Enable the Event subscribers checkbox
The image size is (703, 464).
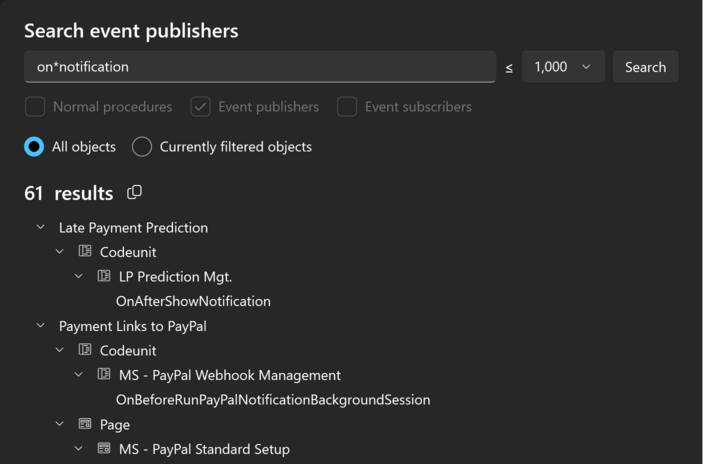coord(347,107)
